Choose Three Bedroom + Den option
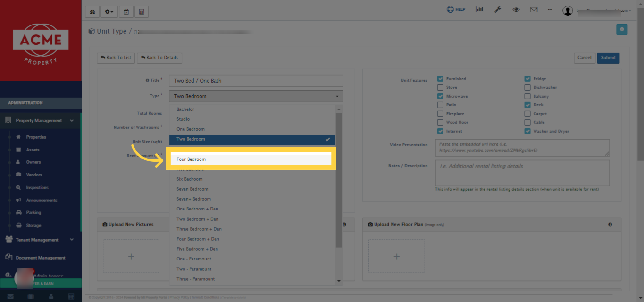Viewport: 644px width, 302px height. [252, 229]
